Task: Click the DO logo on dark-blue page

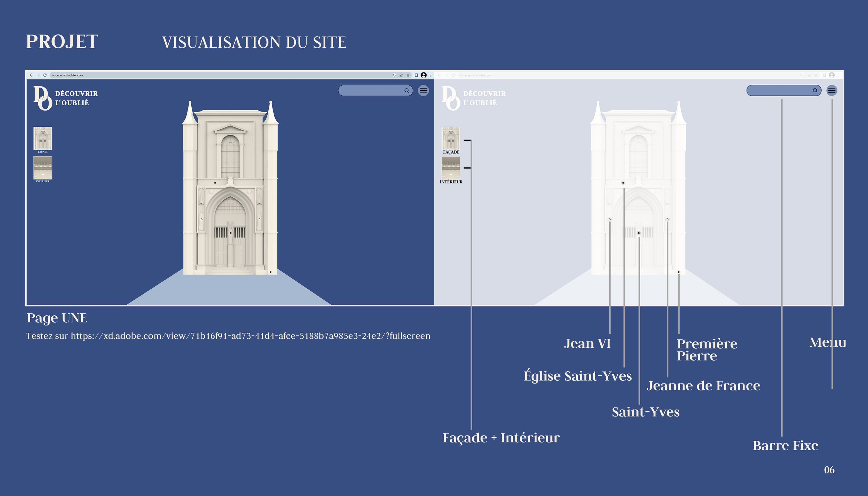Action: (43, 98)
